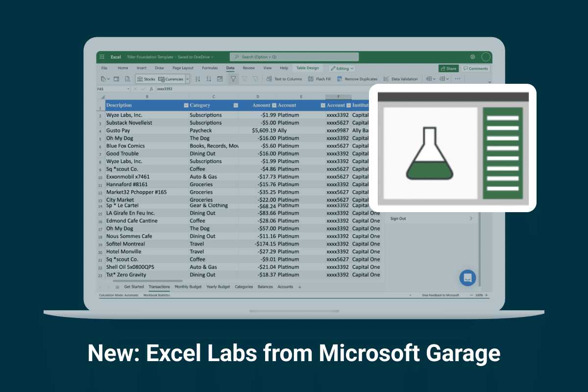The image size is (588, 392).
Task: Click the zoom out minus button
Action: 471,295
